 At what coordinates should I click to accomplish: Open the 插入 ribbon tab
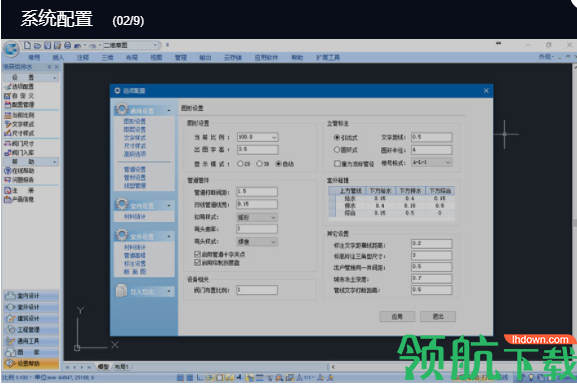click(x=58, y=57)
